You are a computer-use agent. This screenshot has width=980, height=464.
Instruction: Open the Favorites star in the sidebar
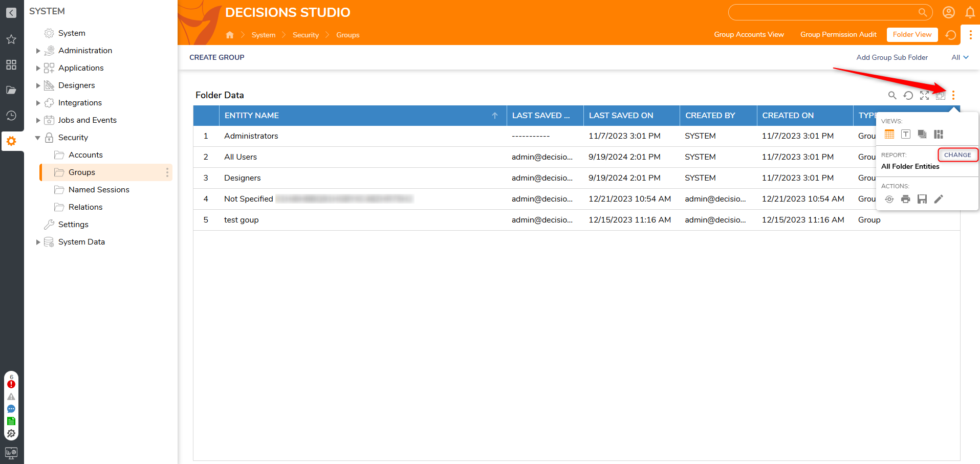(x=11, y=39)
